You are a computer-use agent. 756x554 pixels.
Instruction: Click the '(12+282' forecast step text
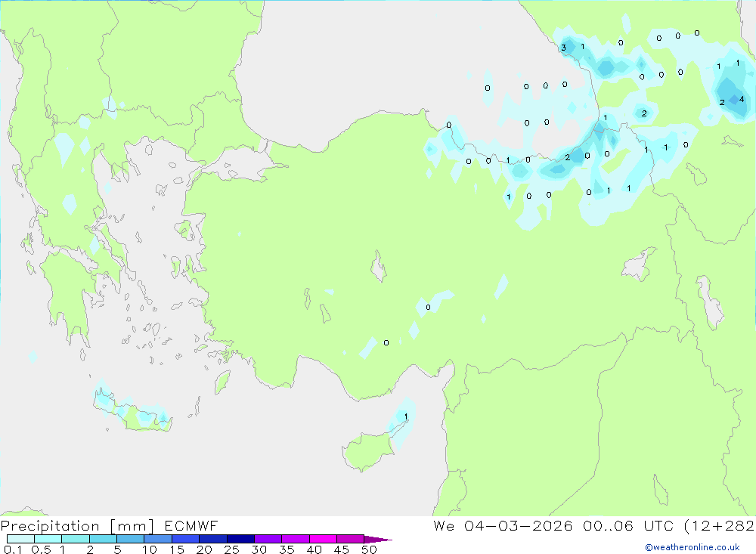point(720,526)
